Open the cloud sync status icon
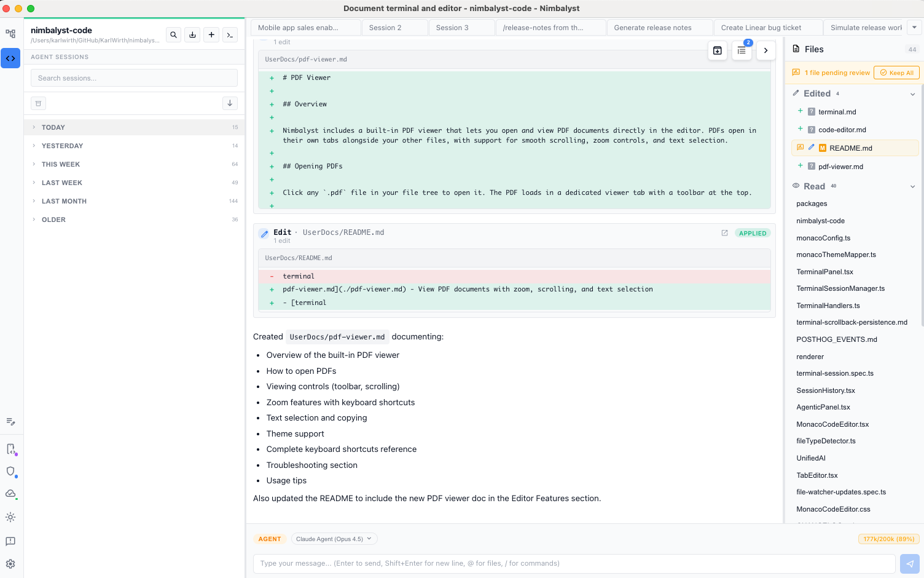Screen dimensions: 924x578 (10, 494)
